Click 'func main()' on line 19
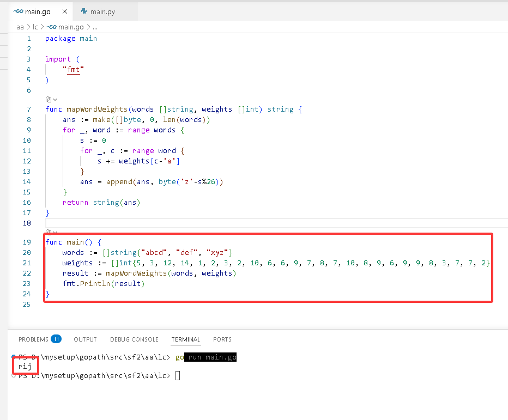 point(69,242)
